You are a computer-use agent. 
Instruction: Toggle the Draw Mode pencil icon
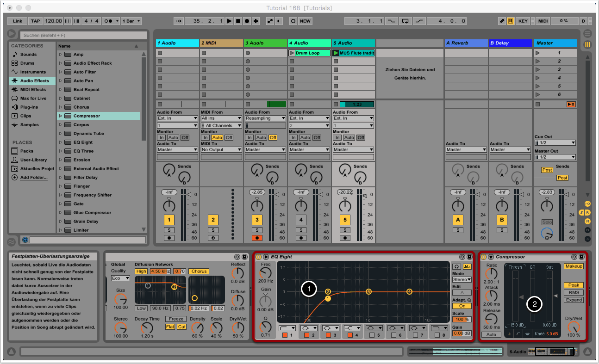pos(502,21)
